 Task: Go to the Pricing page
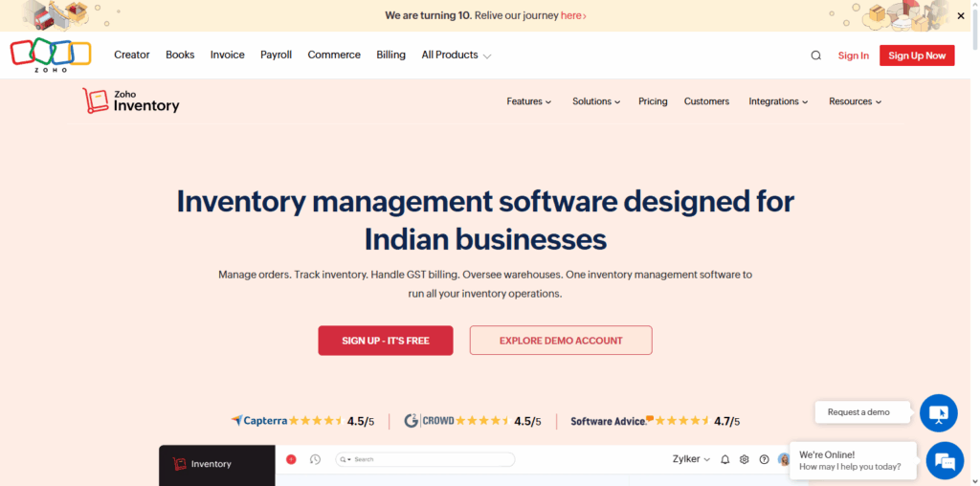pyautogui.click(x=653, y=101)
